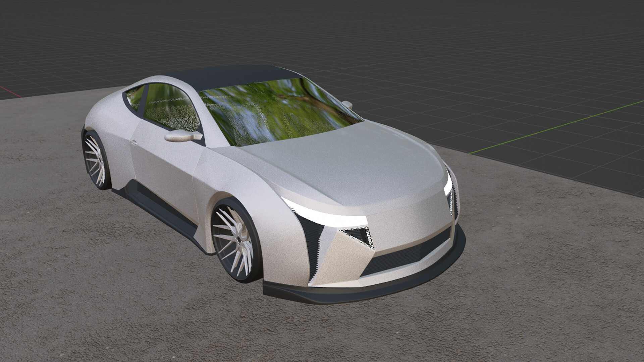Click the far passenger side mirror
The width and height of the screenshot is (644, 362).
coord(348,104)
